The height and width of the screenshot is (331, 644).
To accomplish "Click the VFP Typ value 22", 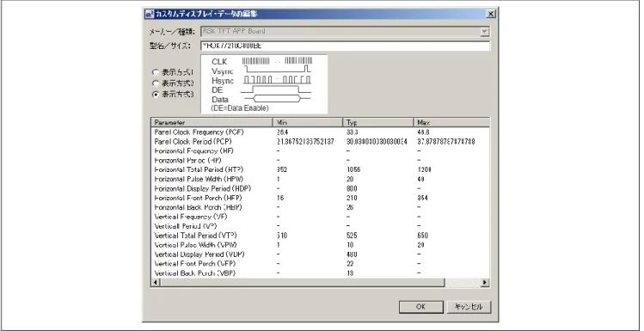I will (x=350, y=264).
